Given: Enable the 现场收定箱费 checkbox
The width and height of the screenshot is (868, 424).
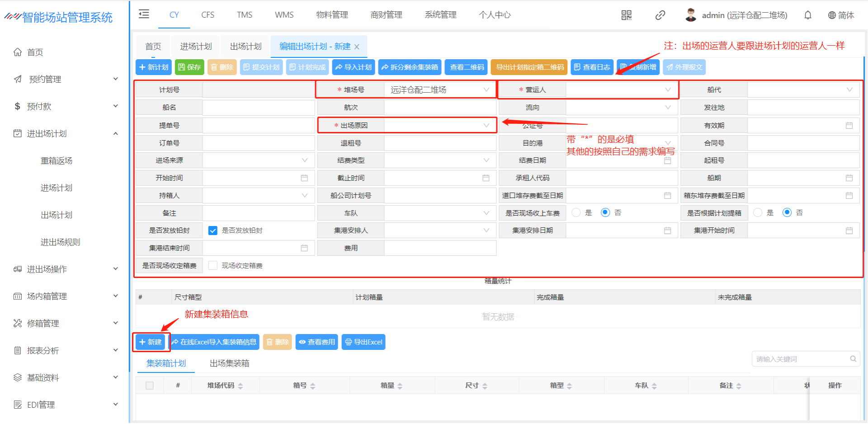Looking at the screenshot, I should coord(213,266).
